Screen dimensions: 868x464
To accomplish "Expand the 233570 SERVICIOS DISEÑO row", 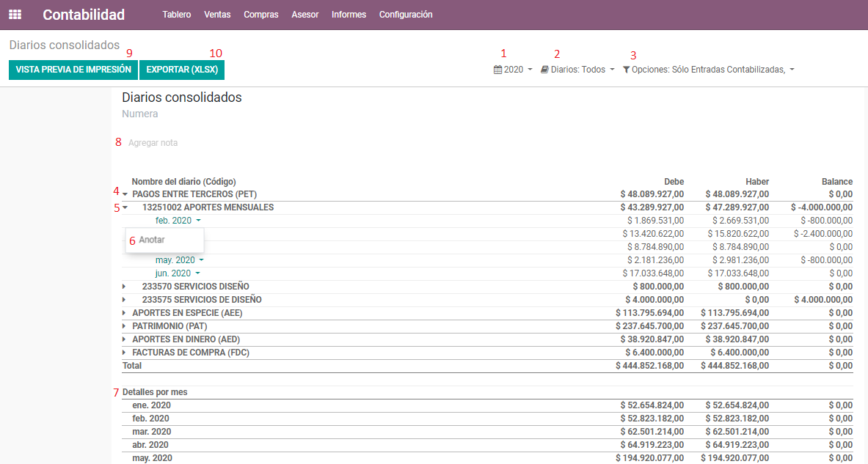I will pyautogui.click(x=125, y=287).
